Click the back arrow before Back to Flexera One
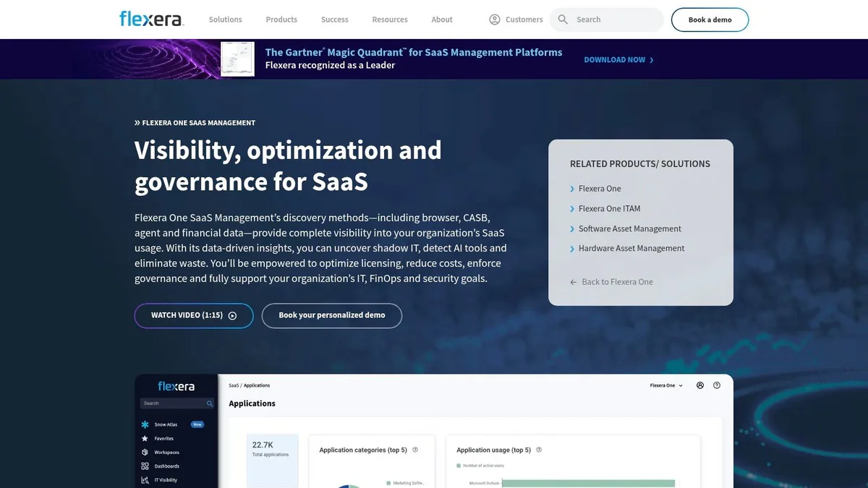Viewport: 868px width, 488px height. click(x=574, y=282)
